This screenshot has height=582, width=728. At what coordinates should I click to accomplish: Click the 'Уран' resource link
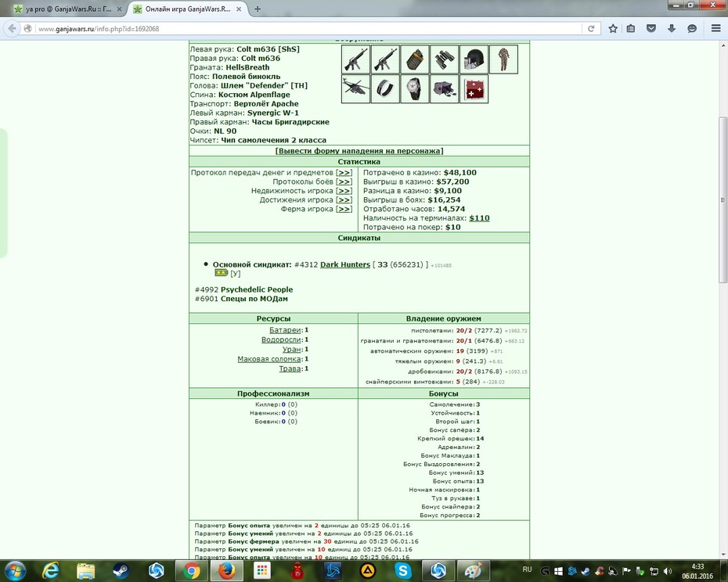(x=292, y=350)
